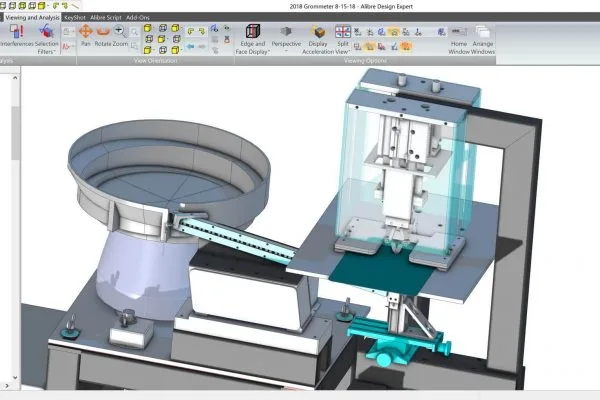This screenshot has height=400, width=600.
Task: Toggle first icon right of Split View, lower row
Action: click(357, 46)
